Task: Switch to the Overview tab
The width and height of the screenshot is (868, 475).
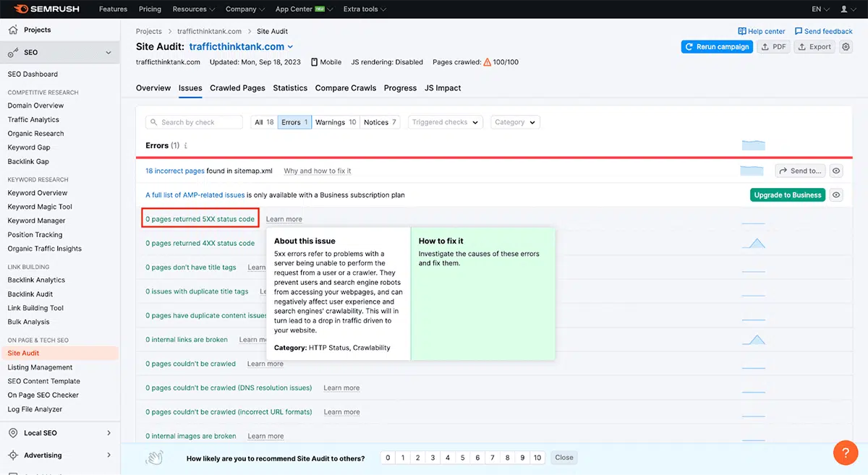Action: [x=153, y=88]
